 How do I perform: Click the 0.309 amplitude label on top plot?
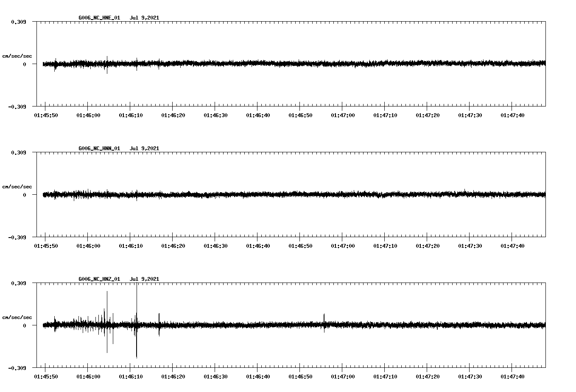coord(19,21)
